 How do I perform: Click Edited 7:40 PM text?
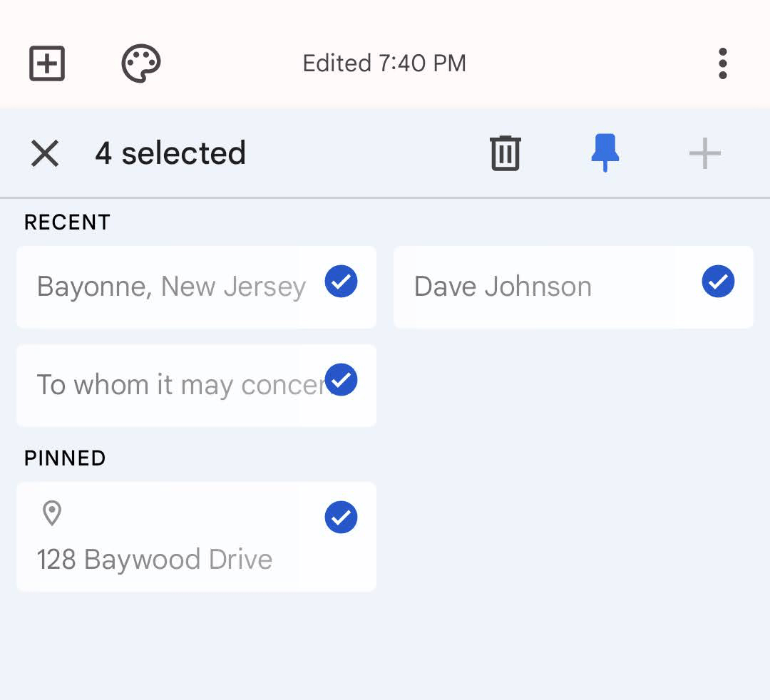tap(384, 63)
